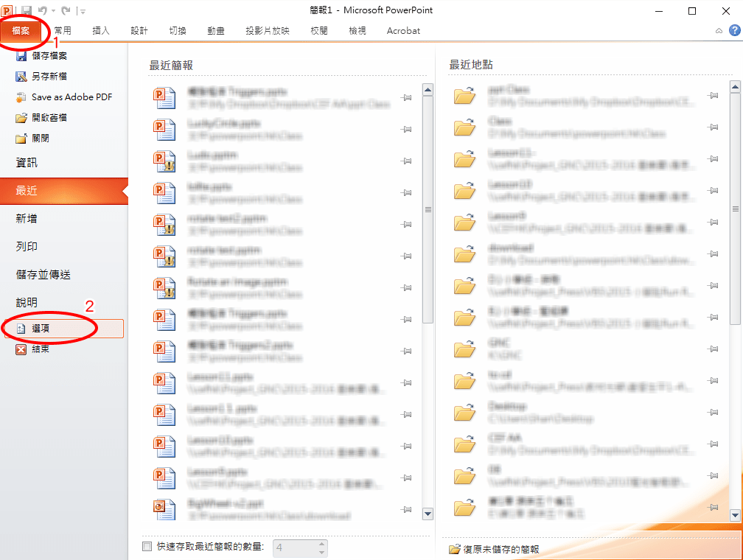Choose 另存新檔 in the file menu

[x=42, y=77]
